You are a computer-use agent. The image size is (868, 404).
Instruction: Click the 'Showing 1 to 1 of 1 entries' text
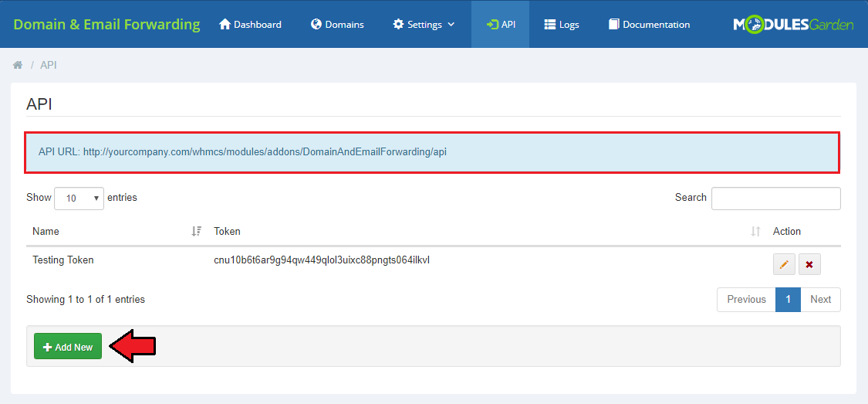(x=85, y=299)
